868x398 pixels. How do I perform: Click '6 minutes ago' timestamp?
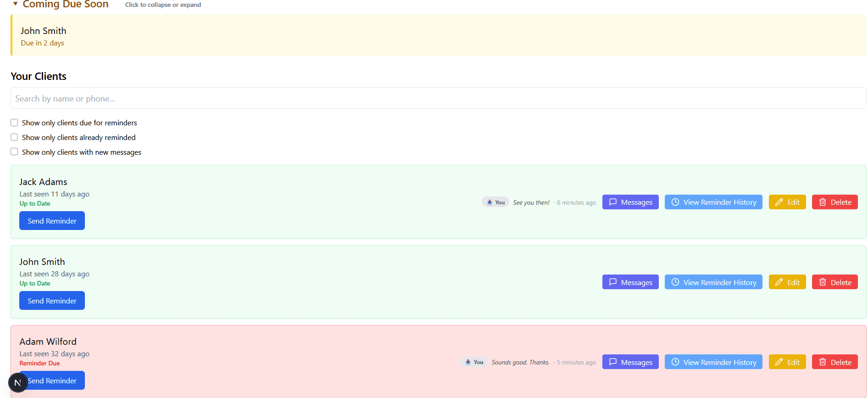click(x=576, y=202)
